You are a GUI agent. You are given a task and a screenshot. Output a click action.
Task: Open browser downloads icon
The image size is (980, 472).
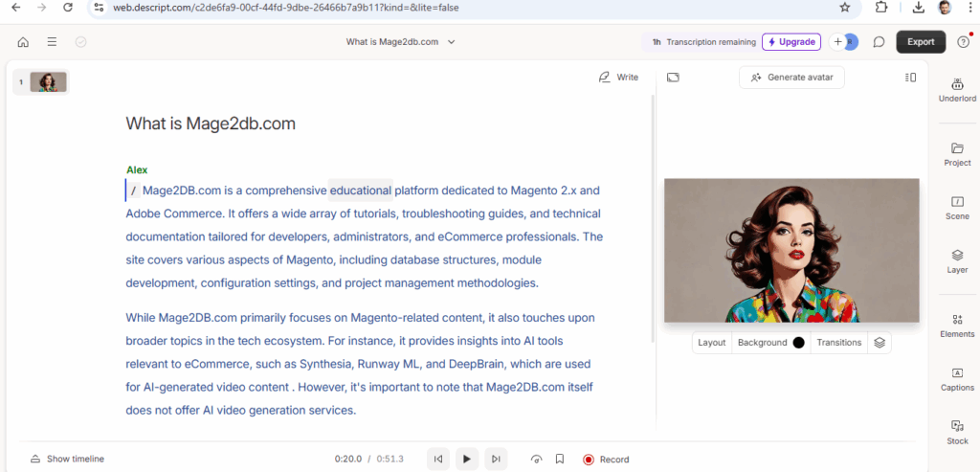pos(918,8)
